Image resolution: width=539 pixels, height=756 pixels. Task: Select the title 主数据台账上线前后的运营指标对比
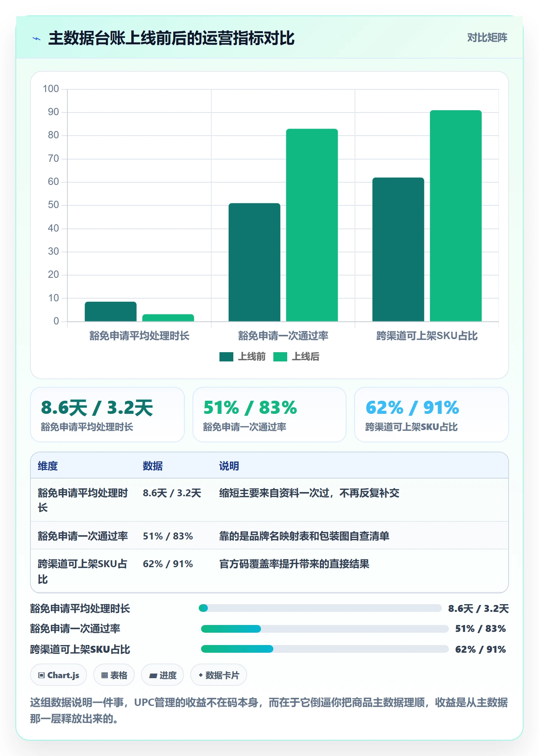pos(171,39)
